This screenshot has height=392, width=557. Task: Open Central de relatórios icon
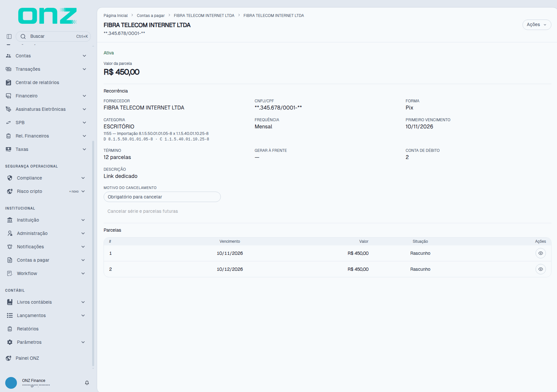[x=8, y=82]
